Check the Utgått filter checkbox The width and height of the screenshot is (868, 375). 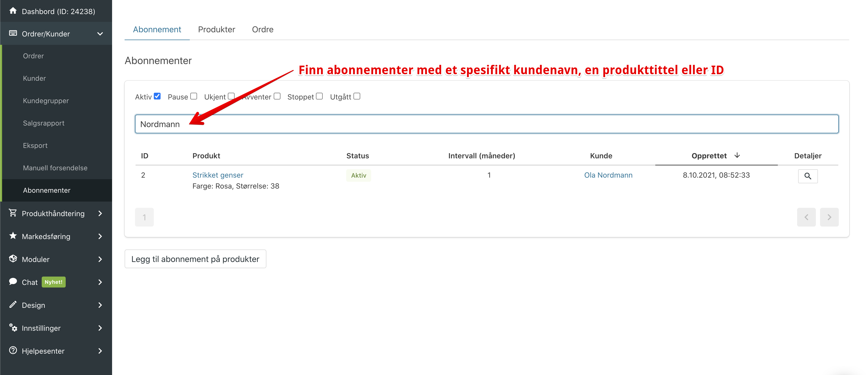357,96
